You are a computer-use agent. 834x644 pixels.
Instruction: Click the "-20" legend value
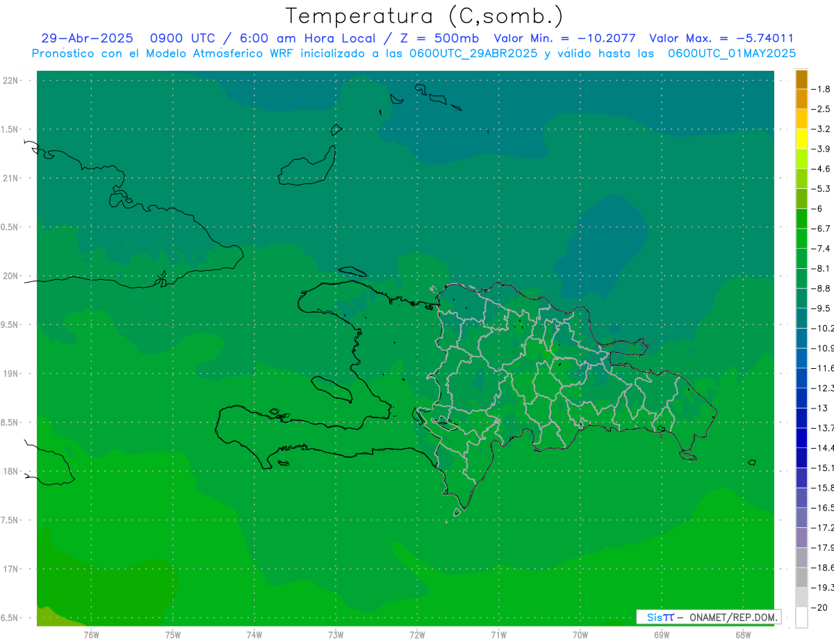[820, 607]
